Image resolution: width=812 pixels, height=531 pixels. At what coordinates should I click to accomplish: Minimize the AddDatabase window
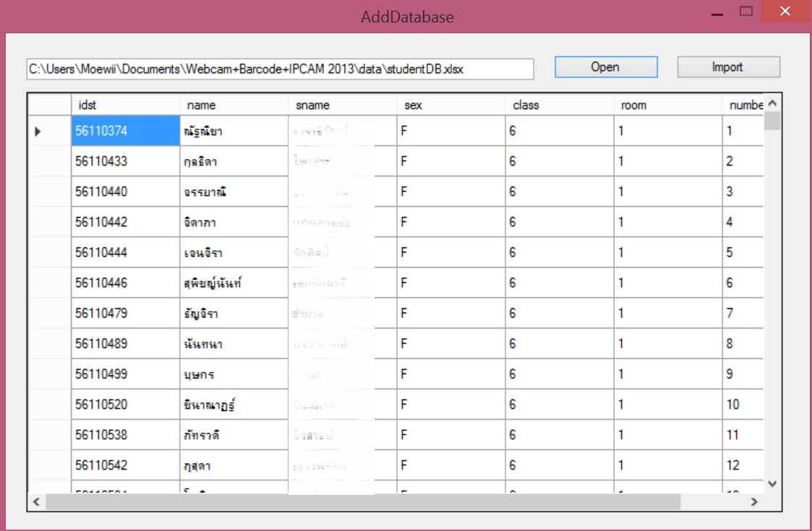click(x=717, y=13)
